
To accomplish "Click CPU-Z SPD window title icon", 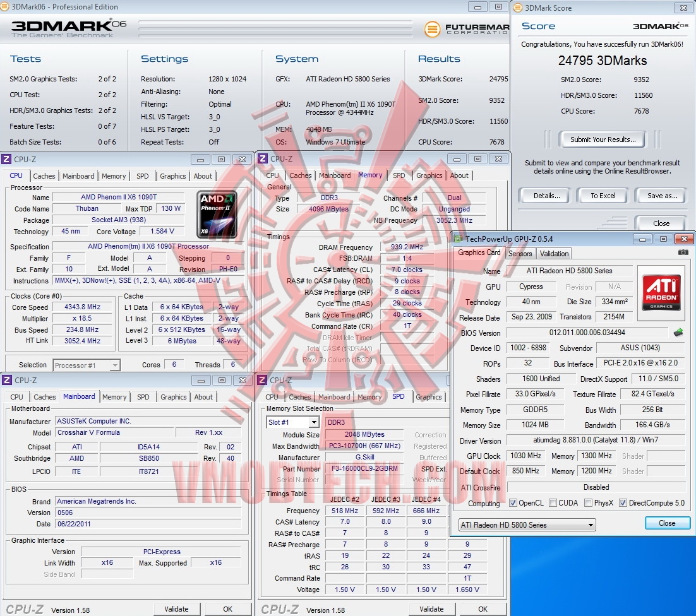I will (262, 380).
